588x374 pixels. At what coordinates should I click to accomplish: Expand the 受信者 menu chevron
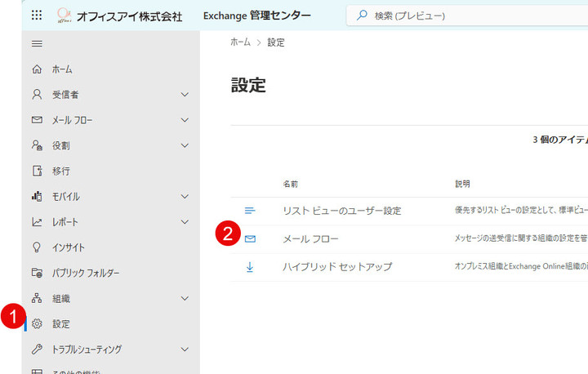coord(185,95)
